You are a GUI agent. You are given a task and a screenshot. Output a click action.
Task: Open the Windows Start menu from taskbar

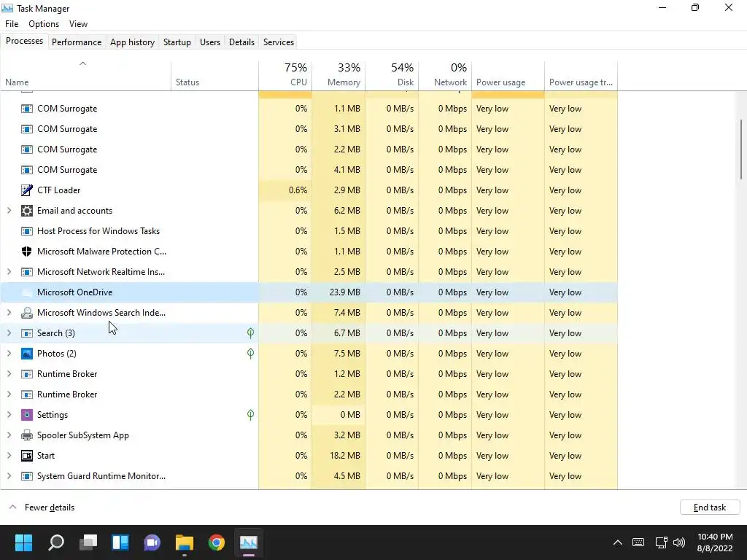(23, 542)
